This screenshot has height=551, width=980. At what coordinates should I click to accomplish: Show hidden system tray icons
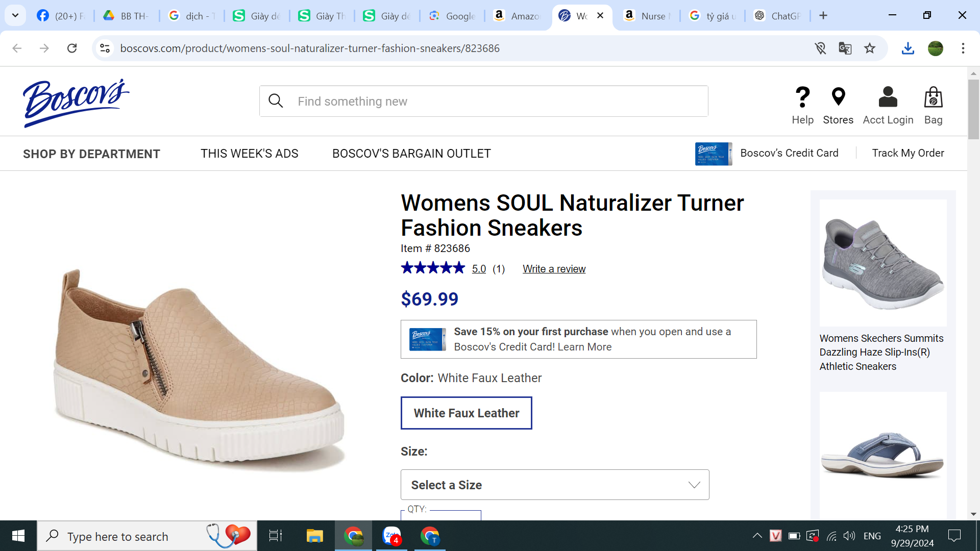pyautogui.click(x=757, y=536)
